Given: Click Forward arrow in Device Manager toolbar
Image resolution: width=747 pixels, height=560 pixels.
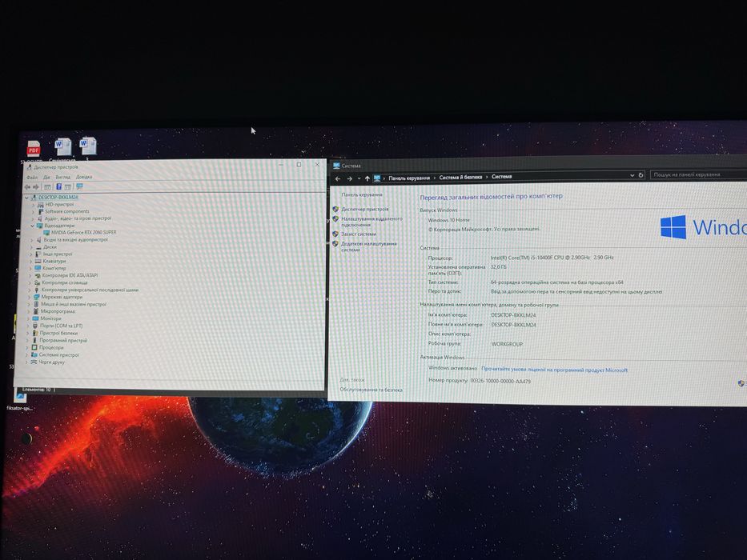Looking at the screenshot, I should click(36, 187).
